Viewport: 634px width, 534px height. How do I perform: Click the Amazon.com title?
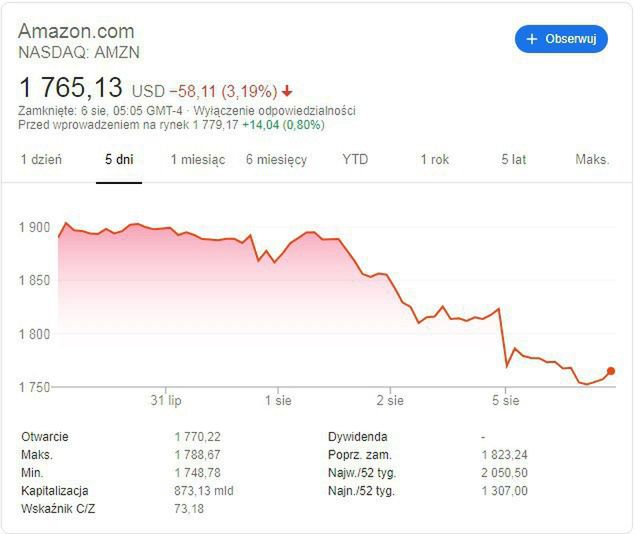76,31
